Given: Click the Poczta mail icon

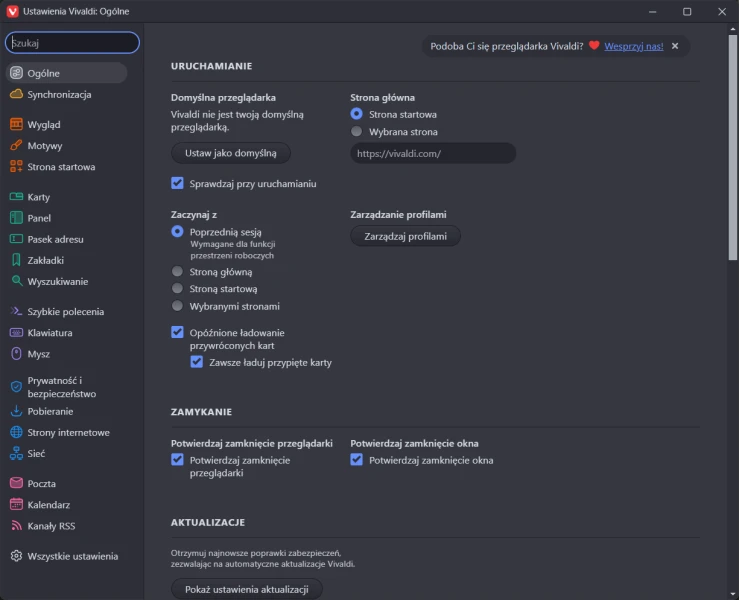Looking at the screenshot, I should coord(16,484).
